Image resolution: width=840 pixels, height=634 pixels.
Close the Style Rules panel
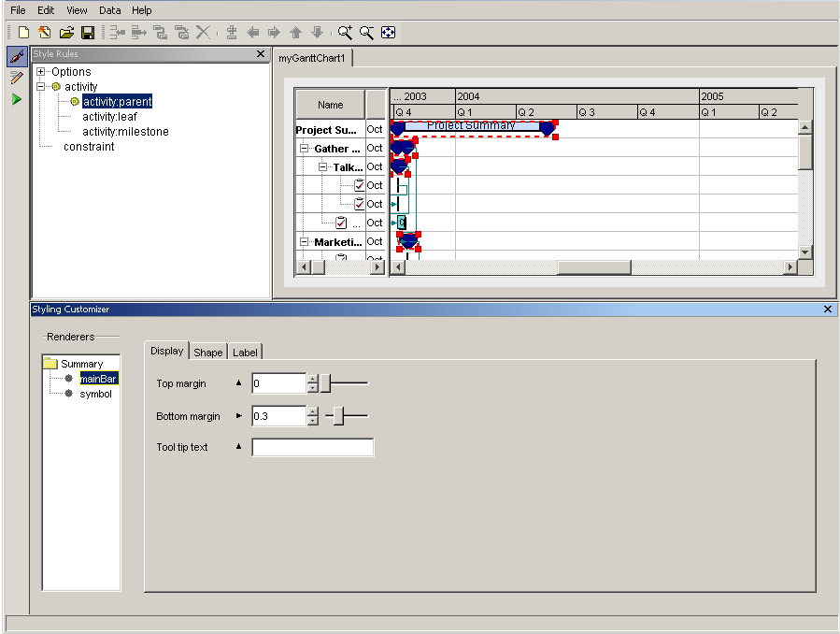pos(261,54)
